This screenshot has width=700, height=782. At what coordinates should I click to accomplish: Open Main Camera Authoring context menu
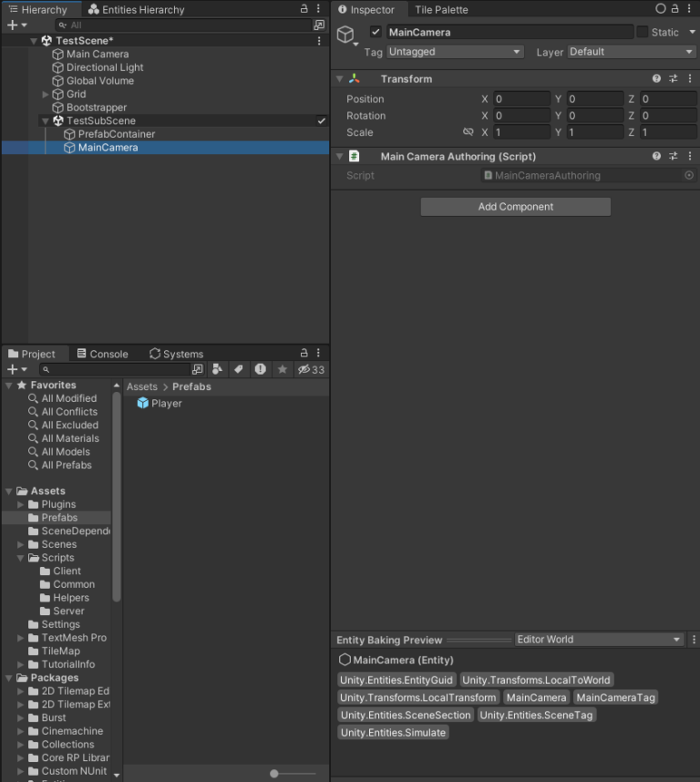coord(690,156)
